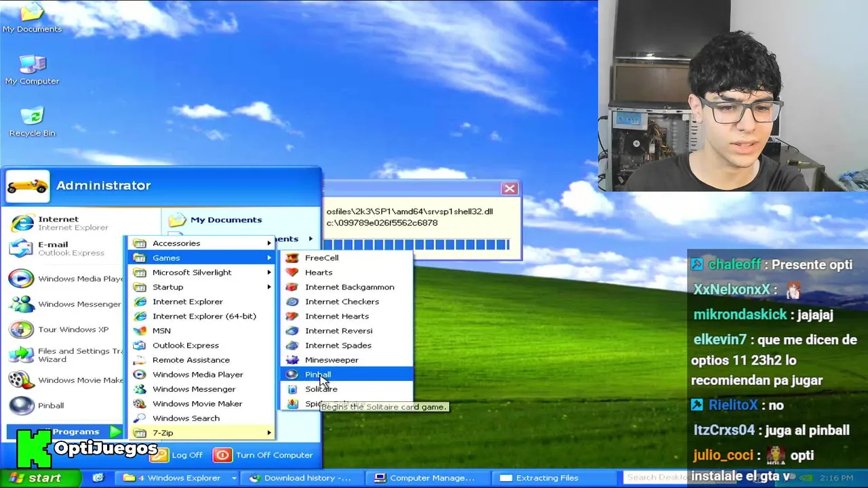Open Windows Media Player in Start left column
The image size is (868, 488).
tap(66, 279)
